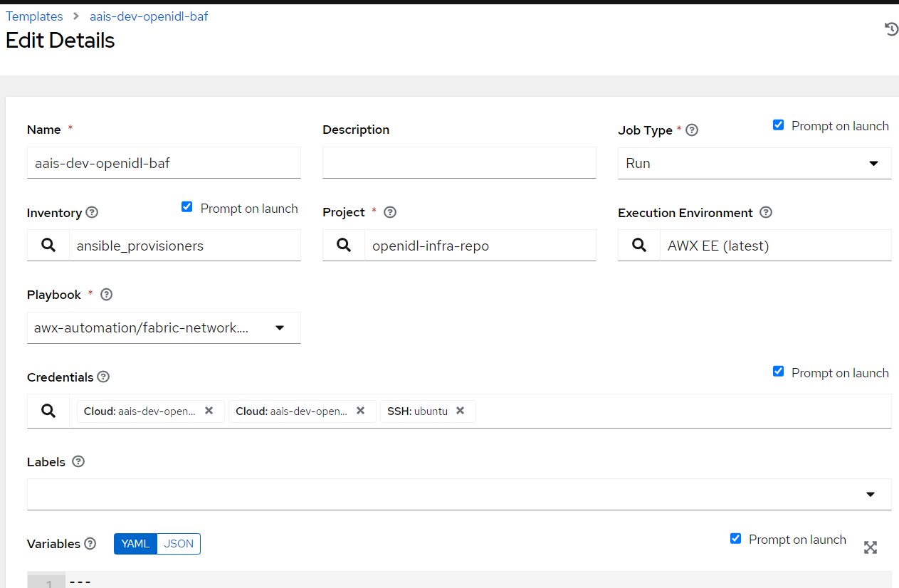Open the Project lookup search icon
The image size is (899, 588).
[344, 246]
